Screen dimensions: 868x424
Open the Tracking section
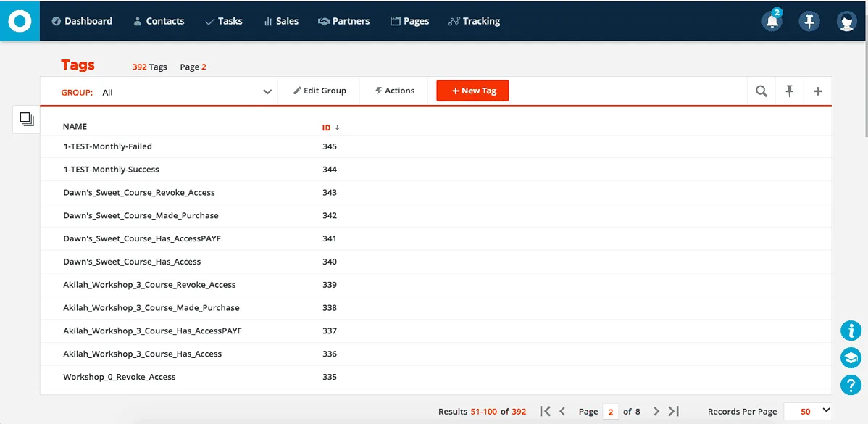point(475,21)
